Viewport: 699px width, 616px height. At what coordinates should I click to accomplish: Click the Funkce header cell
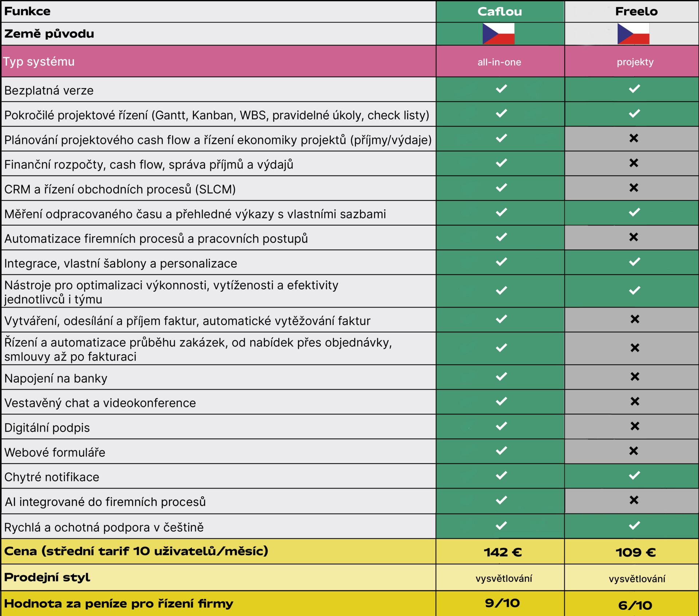27,12
